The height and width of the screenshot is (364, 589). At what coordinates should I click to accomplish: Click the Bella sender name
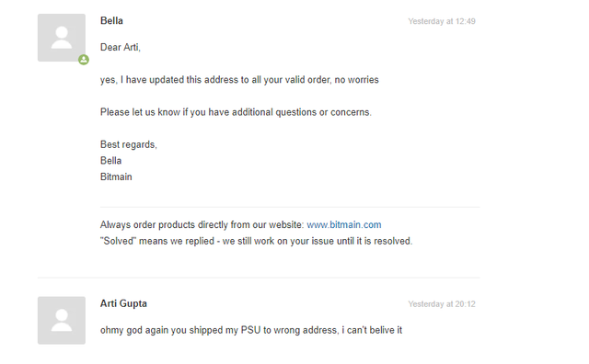point(111,20)
